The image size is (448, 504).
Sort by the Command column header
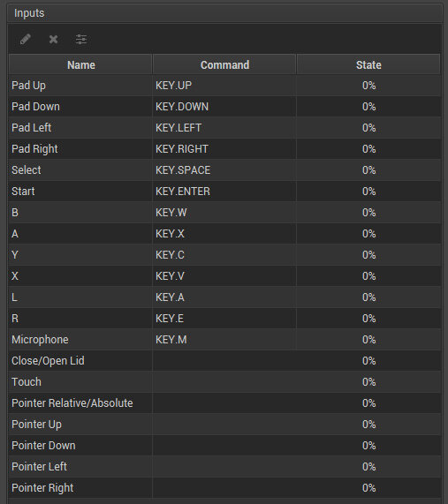(224, 65)
